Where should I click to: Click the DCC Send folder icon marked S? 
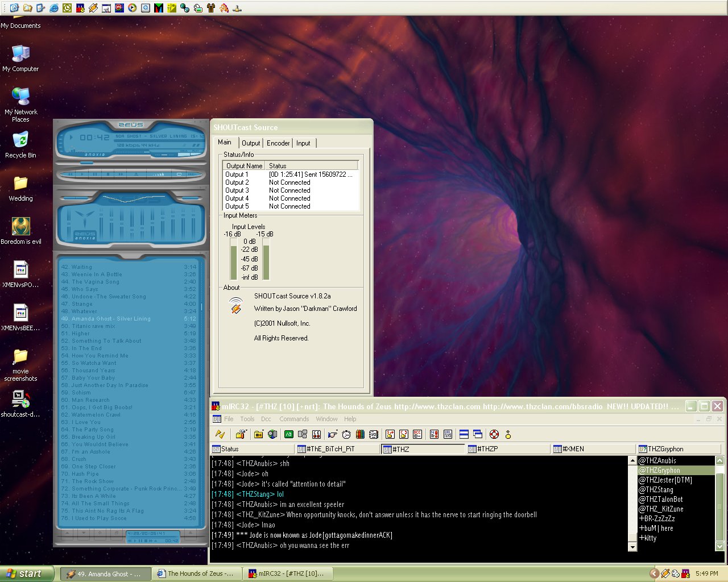pos(390,434)
